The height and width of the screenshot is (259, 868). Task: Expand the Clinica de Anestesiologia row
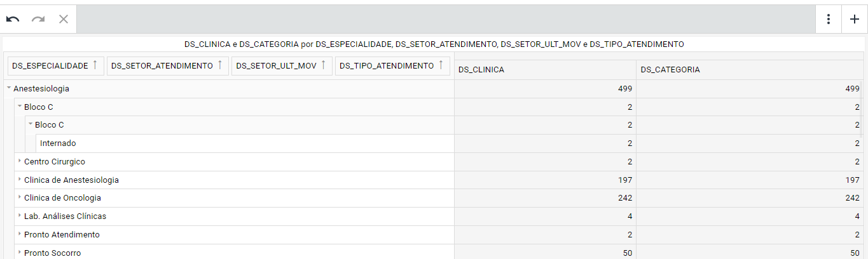tap(20, 180)
